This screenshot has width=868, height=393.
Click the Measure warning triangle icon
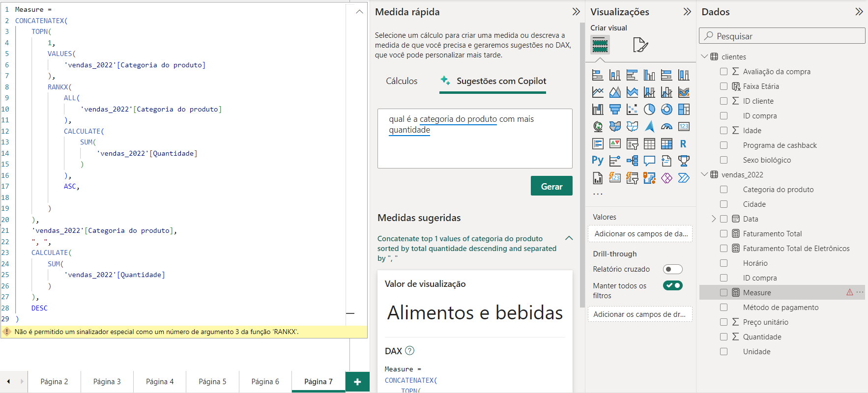pos(849,292)
